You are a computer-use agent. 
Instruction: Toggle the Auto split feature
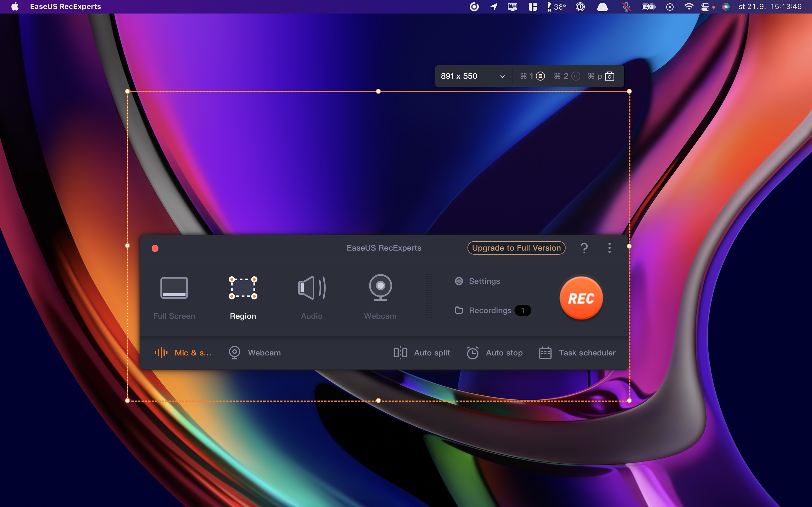(x=422, y=353)
